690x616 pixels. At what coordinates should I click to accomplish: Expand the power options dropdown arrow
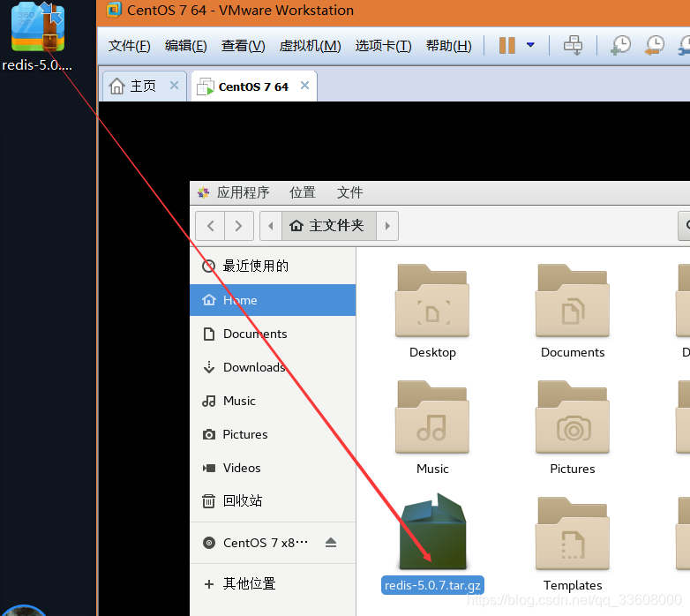coord(530,45)
